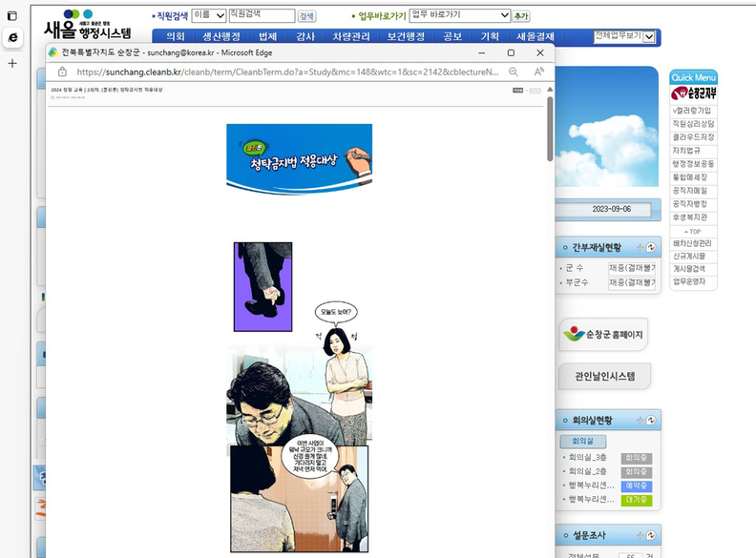Click the popup vertical scrollbar thumb
Screen dimensions: 756x558
pyautogui.click(x=550, y=129)
